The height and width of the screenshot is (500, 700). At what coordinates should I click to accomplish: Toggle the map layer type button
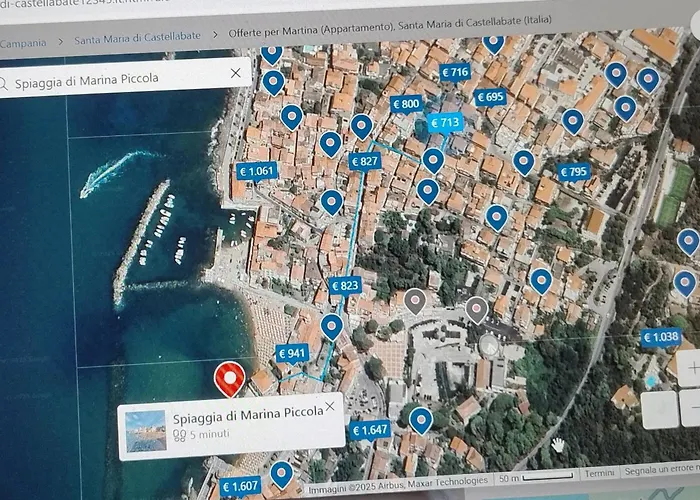(660, 409)
